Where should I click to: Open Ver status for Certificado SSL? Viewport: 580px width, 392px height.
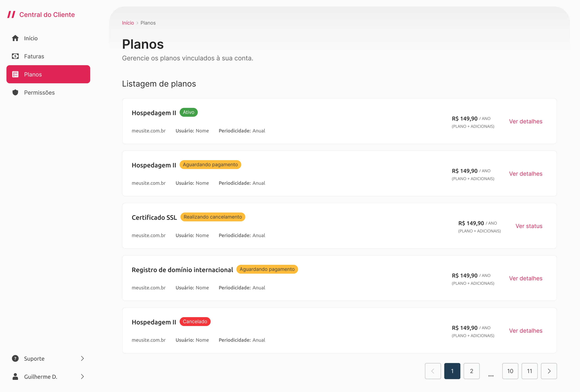[529, 226]
